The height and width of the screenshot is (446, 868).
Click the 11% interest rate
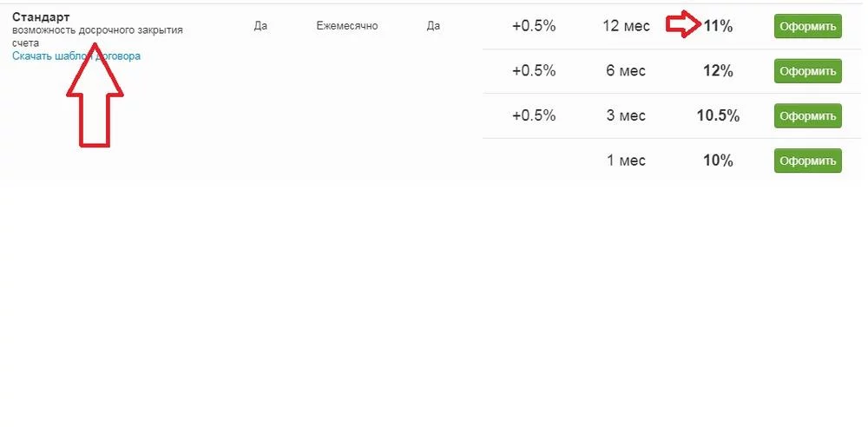click(x=718, y=26)
